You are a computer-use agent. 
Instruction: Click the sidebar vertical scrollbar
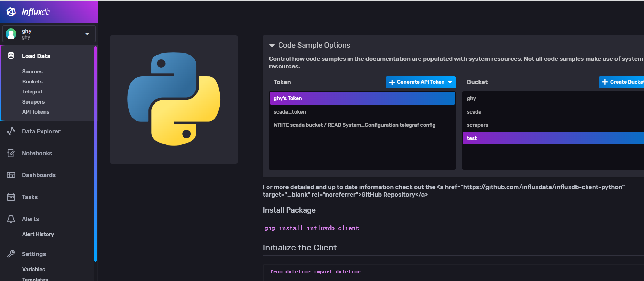pos(95,153)
